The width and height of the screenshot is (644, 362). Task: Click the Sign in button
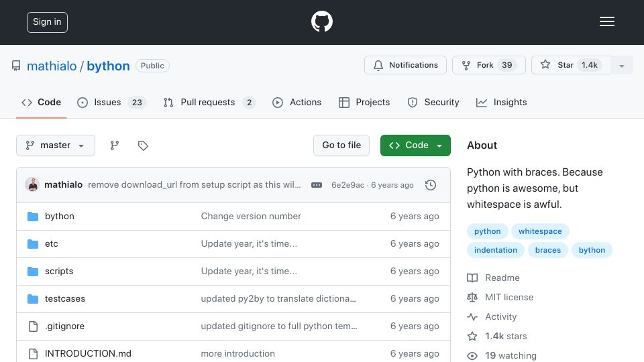pyautogui.click(x=47, y=22)
